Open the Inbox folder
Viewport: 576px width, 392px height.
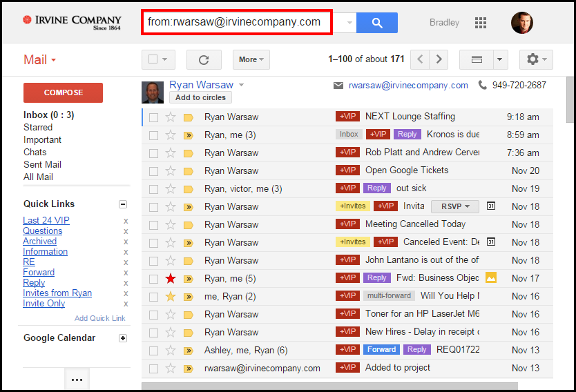point(48,115)
